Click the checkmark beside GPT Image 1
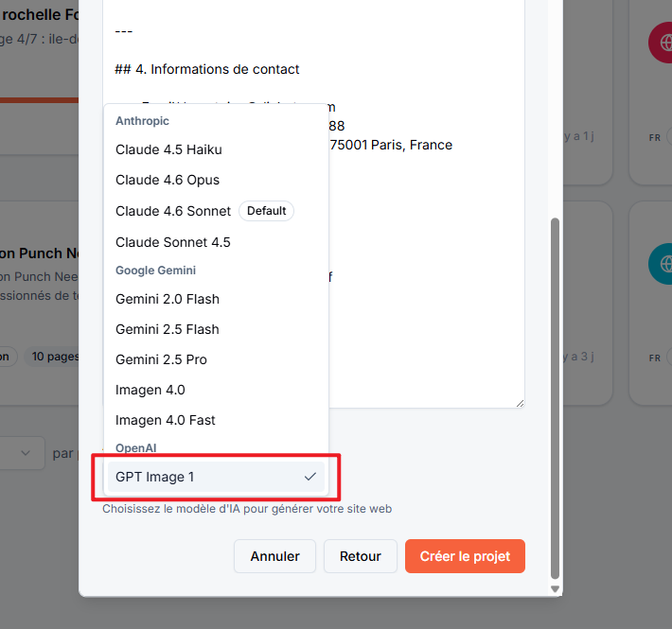 pos(310,476)
